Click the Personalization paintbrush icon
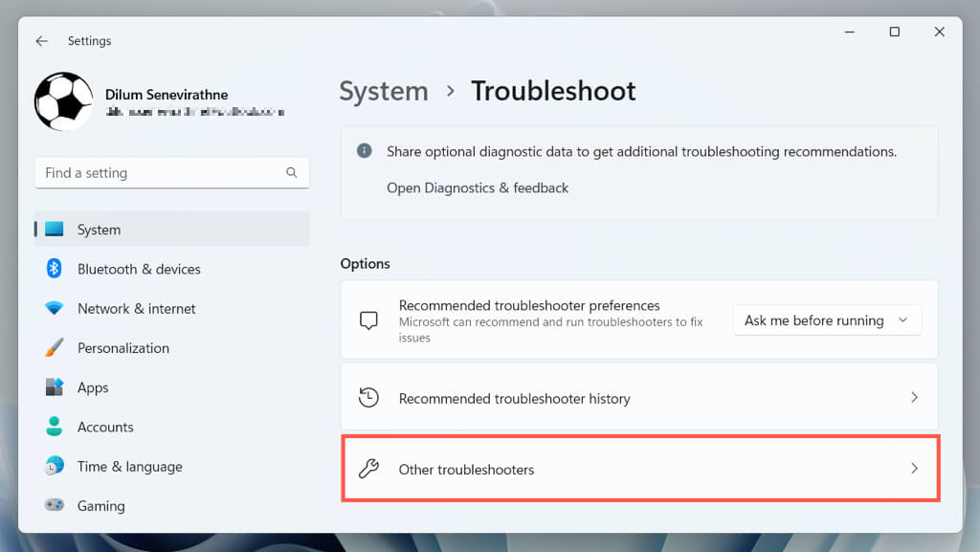Image resolution: width=980 pixels, height=552 pixels. (55, 348)
